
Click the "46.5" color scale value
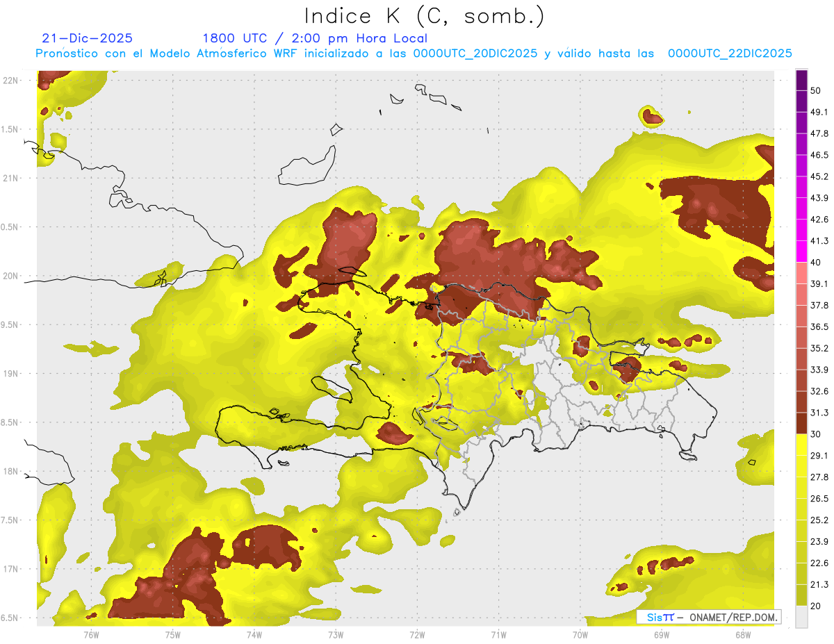(819, 155)
